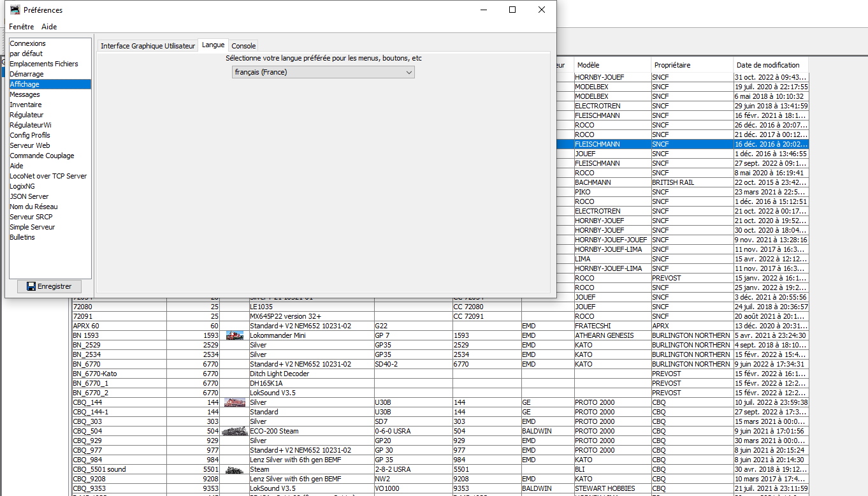Select LogixNG in the category list
Image resolution: width=868 pixels, height=496 pixels.
tap(50, 186)
